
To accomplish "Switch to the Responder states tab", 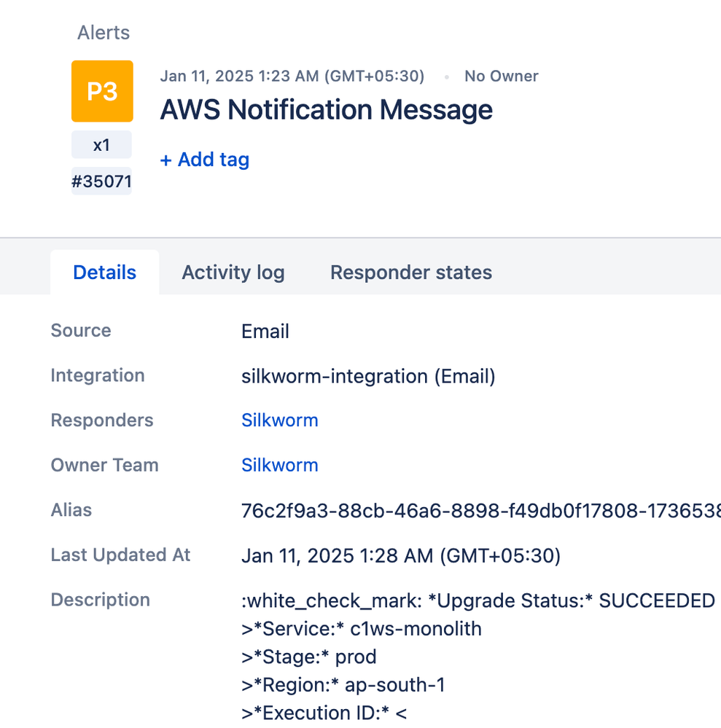I will (x=410, y=272).
